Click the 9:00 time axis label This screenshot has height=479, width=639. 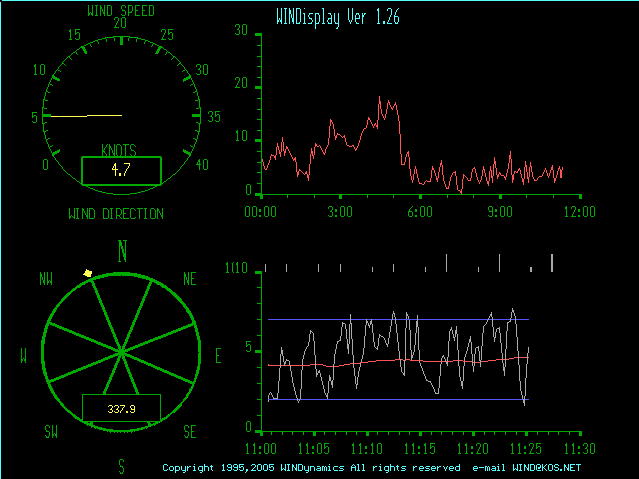(500, 212)
